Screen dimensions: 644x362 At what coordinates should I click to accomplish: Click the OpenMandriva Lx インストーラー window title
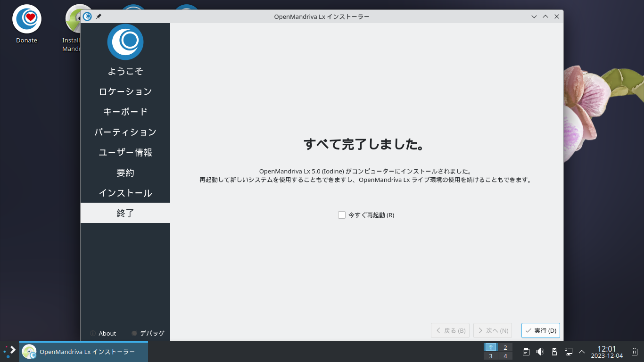(322, 16)
